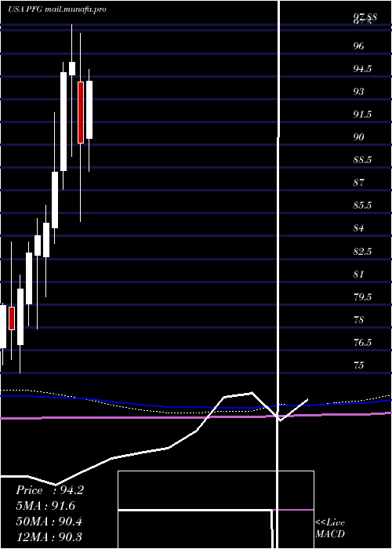Click the 78 price axis label
Viewport: 392px width, 549px height.
pos(359,320)
